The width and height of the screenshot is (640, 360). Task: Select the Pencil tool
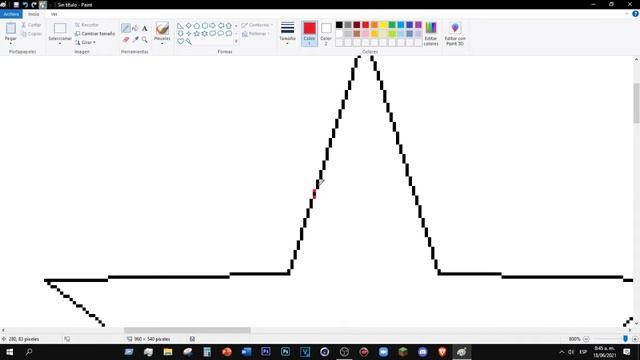tap(126, 28)
